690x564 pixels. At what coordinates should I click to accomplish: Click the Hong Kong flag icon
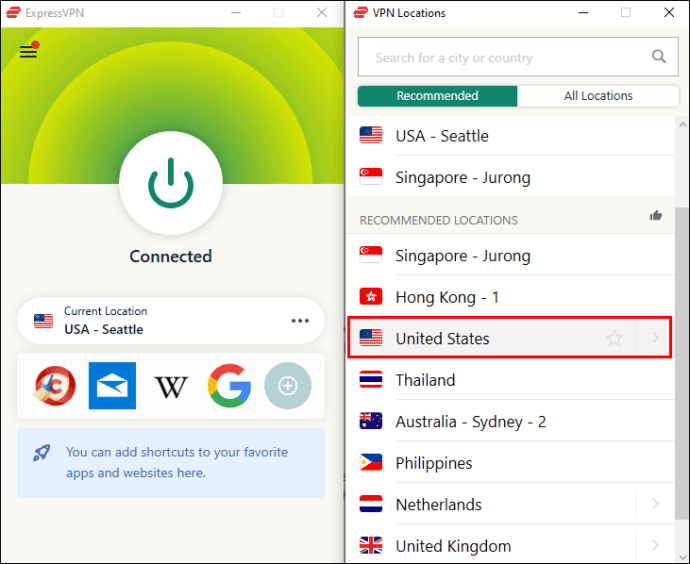371,297
